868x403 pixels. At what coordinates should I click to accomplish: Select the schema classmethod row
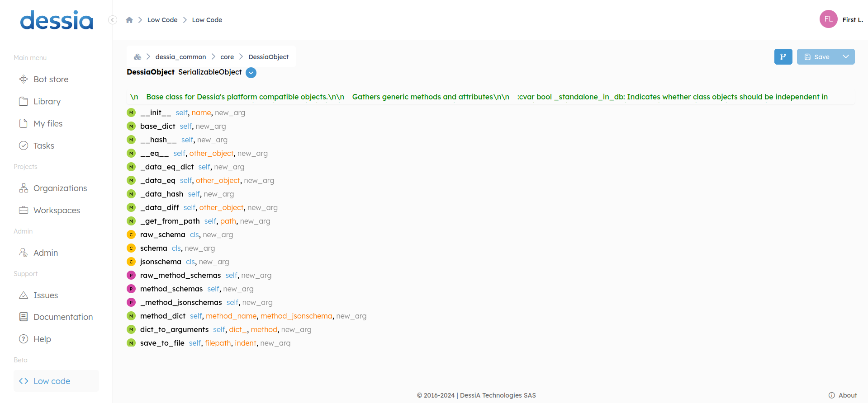[x=171, y=248]
